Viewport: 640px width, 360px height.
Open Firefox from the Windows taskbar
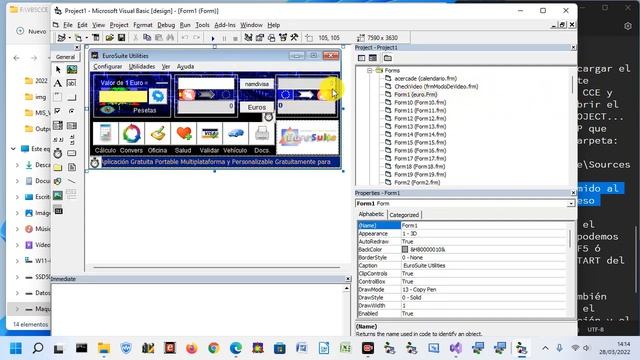point(191,348)
